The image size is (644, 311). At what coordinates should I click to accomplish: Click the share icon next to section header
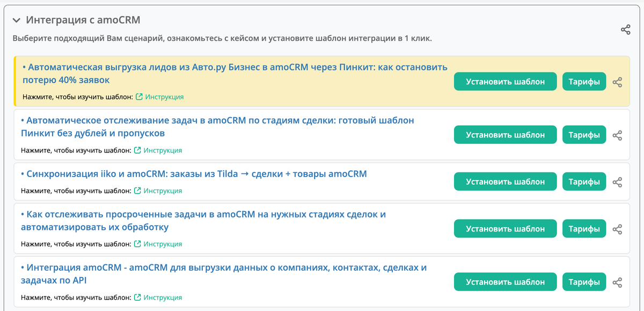(626, 30)
